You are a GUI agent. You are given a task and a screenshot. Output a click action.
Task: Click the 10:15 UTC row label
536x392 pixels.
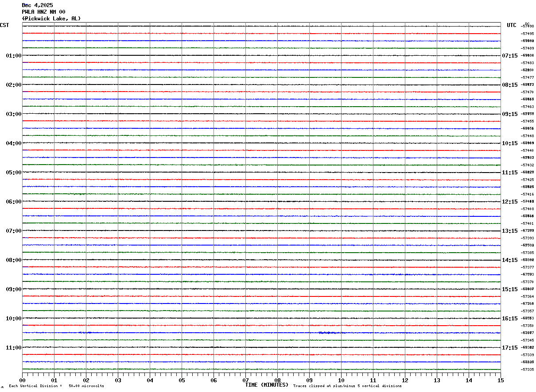(x=510, y=143)
